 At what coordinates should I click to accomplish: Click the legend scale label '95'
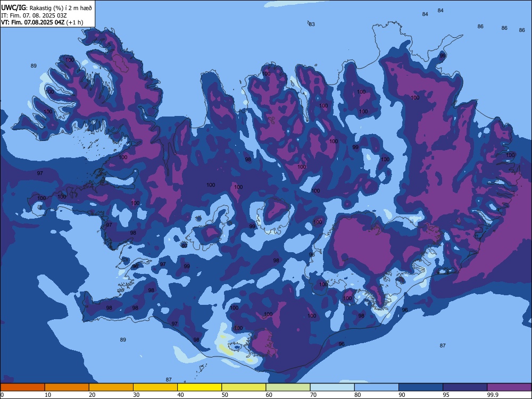coord(446,395)
